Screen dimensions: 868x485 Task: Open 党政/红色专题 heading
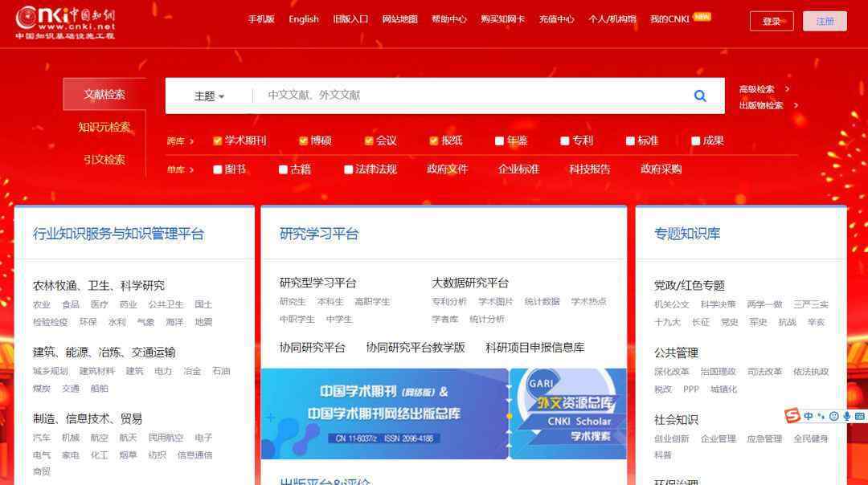click(690, 286)
